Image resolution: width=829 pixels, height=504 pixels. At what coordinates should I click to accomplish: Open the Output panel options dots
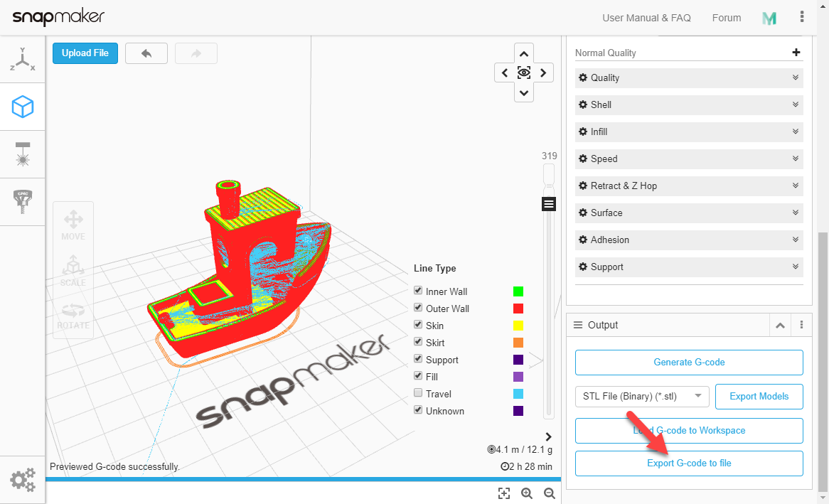click(801, 325)
